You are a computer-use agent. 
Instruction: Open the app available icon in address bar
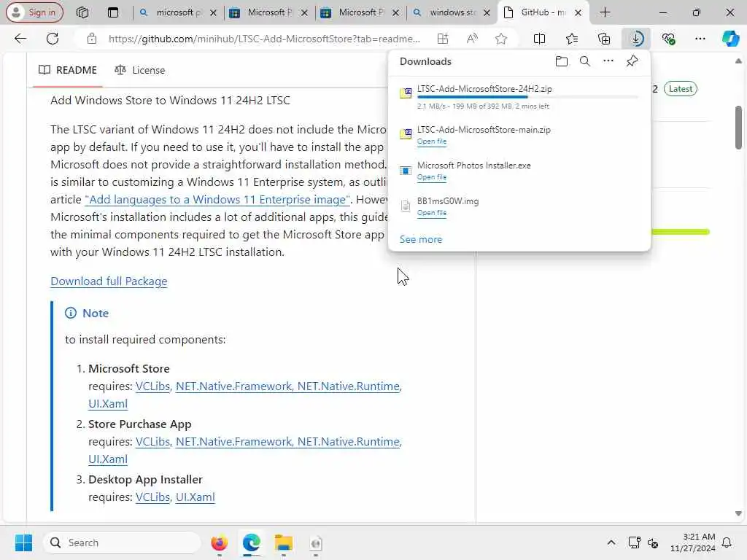443,39
